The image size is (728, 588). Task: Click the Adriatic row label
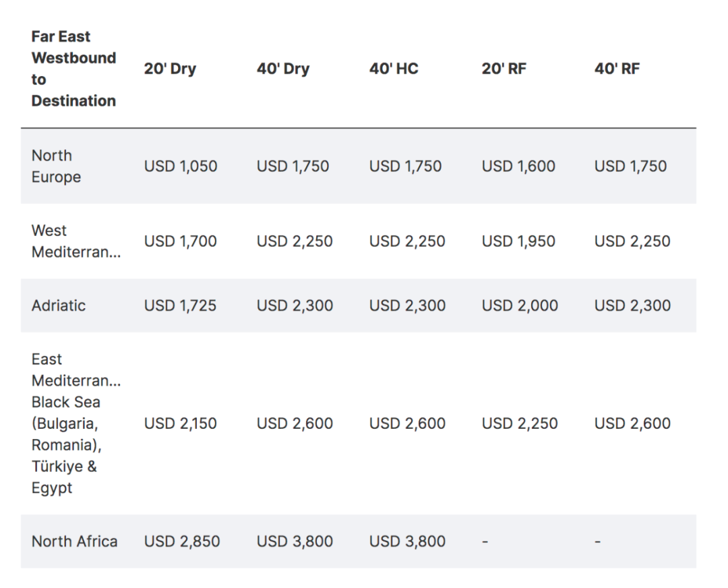coord(59,305)
